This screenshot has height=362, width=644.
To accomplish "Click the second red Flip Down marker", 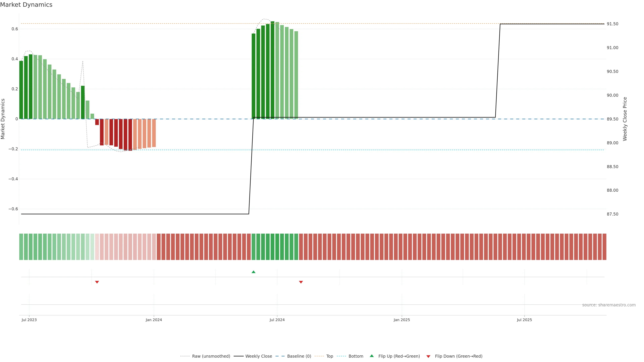I will click(x=301, y=282).
